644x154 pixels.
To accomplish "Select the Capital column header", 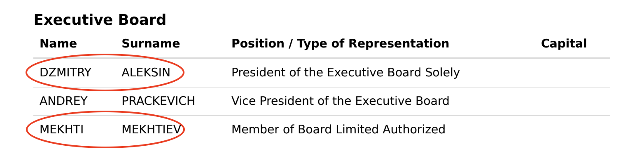I will pos(564,44).
